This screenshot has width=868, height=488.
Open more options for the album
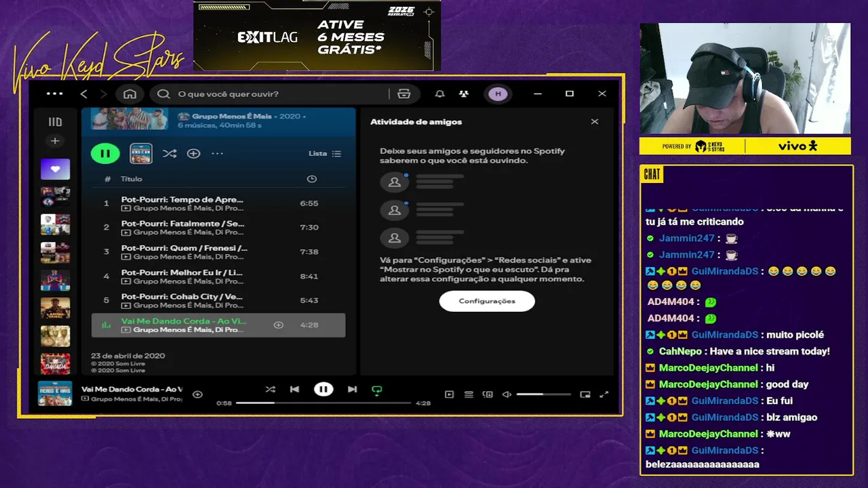(217, 154)
